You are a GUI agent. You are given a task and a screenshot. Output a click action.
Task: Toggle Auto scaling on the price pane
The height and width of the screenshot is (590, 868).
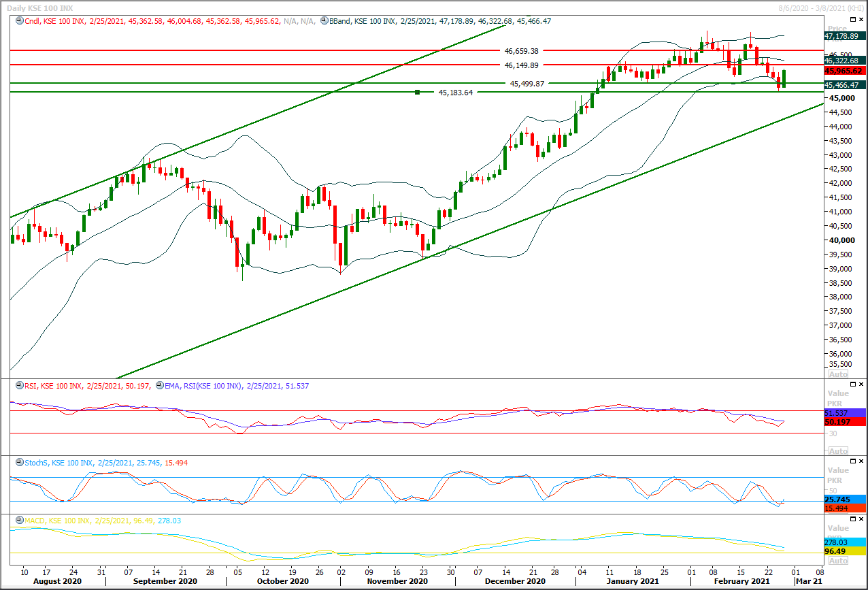(x=838, y=374)
